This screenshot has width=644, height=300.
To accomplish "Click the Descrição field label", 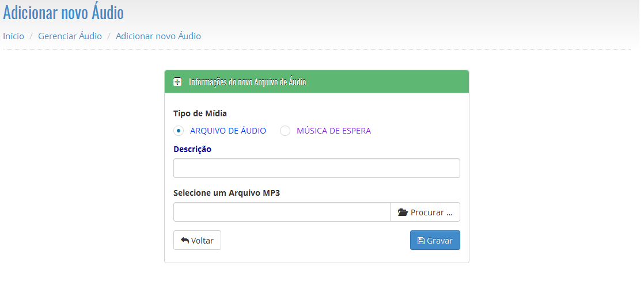I will coord(192,149).
